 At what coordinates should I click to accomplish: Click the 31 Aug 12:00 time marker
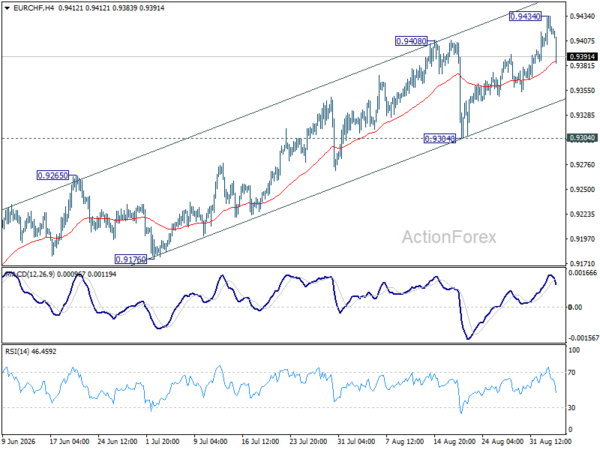[x=550, y=441]
